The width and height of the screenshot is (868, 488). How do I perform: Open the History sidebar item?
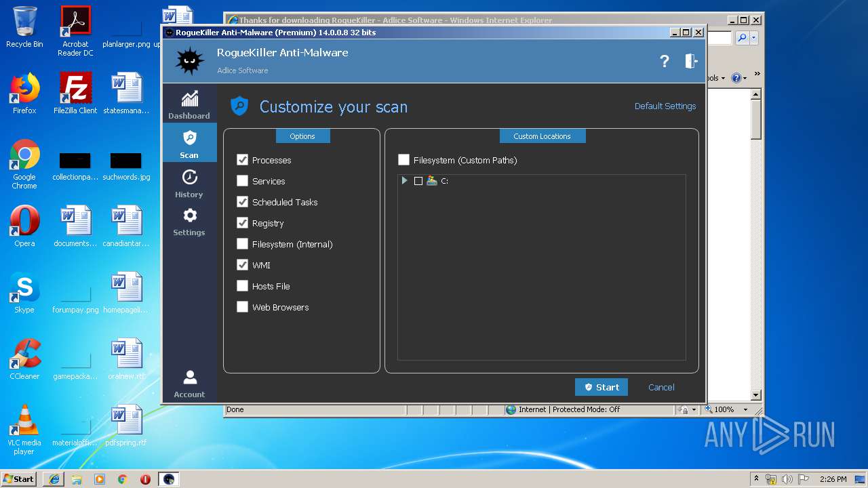(x=189, y=184)
